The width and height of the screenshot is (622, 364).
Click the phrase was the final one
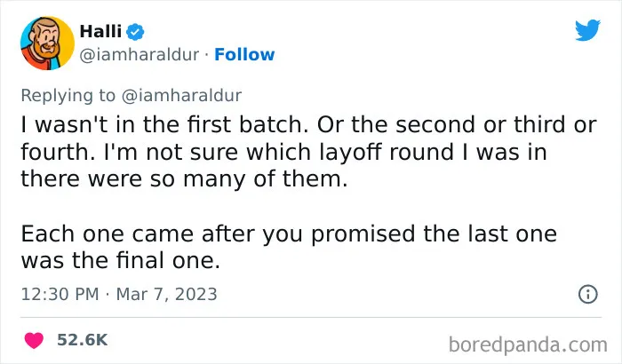pyautogui.click(x=120, y=261)
